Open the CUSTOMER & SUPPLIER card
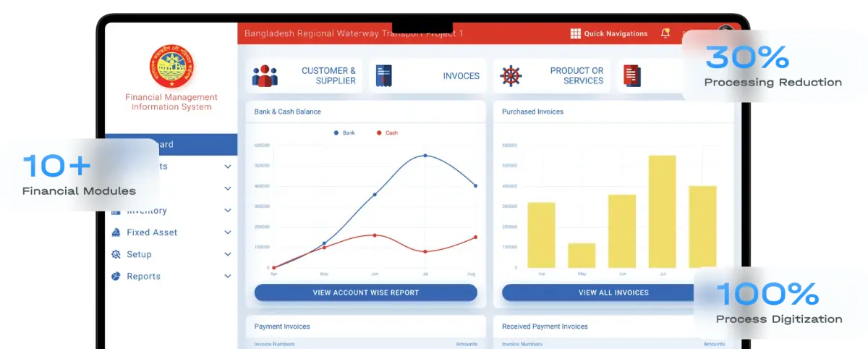 tap(305, 76)
